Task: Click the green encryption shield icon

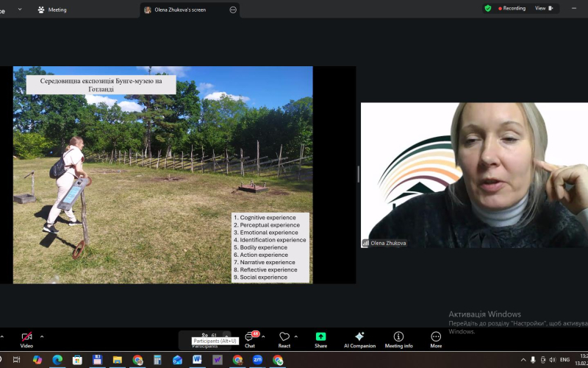Action: (x=488, y=8)
